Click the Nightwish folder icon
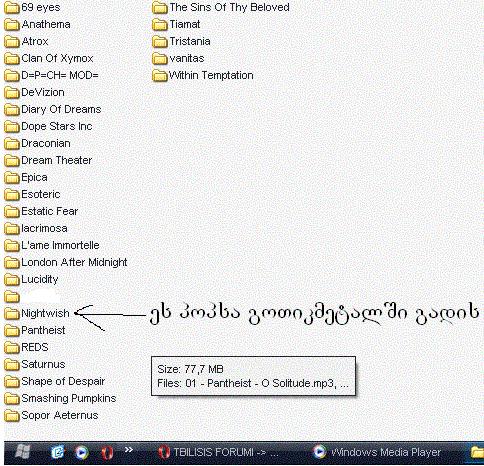 pyautogui.click(x=12, y=313)
